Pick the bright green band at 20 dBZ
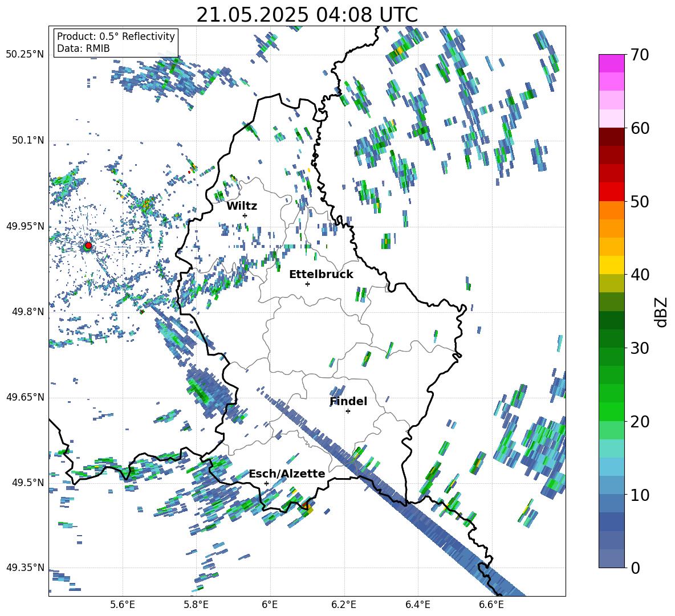This screenshot has width=675, height=616. 611,412
